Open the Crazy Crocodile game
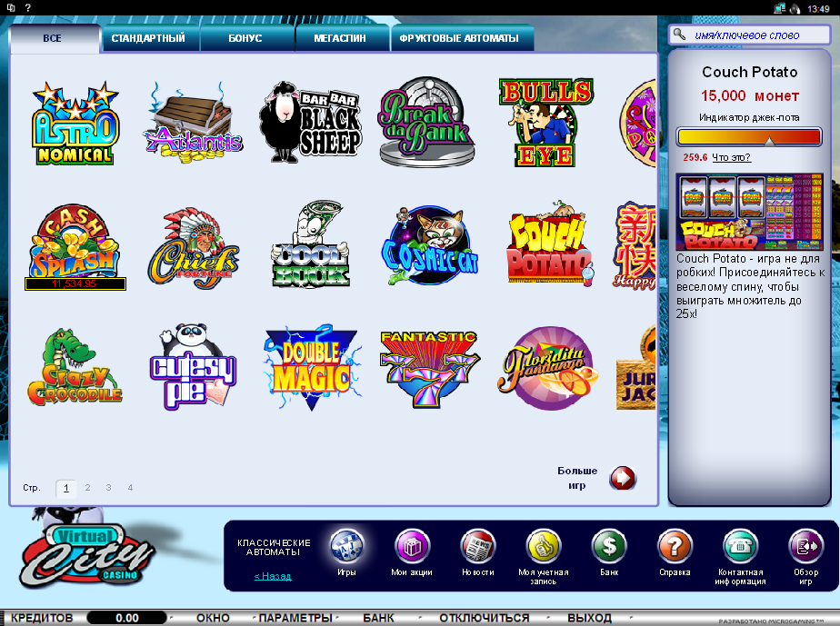840x626 pixels. tap(75, 367)
